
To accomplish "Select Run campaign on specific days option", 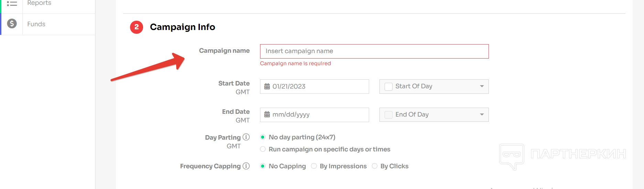I will point(263,149).
